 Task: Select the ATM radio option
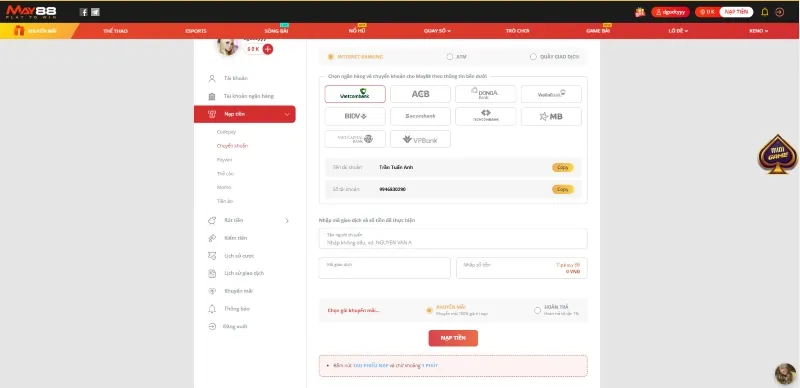pos(449,57)
